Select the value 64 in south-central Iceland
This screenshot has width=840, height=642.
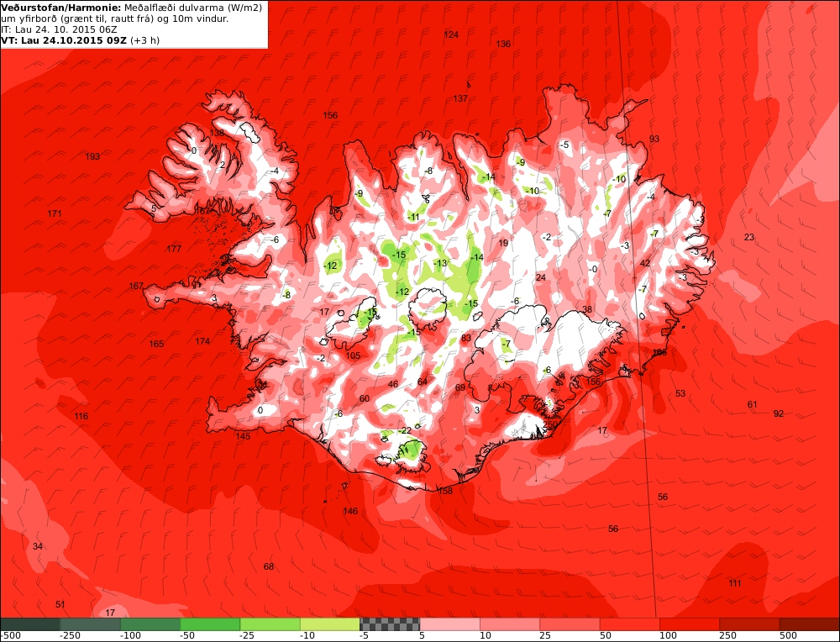(423, 382)
